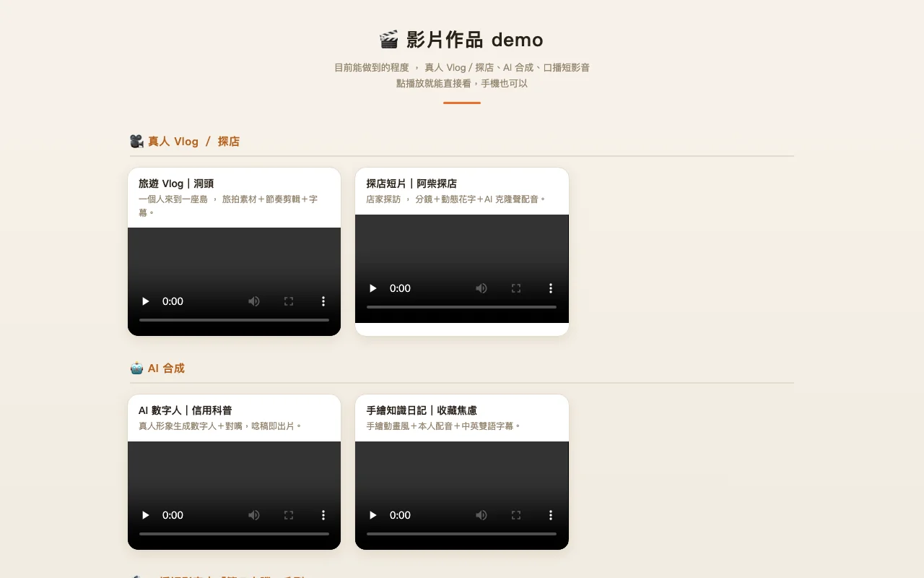Mute the AI 數字人｜信用科普 video
Viewport: 924px width, 578px height.
coord(254,515)
